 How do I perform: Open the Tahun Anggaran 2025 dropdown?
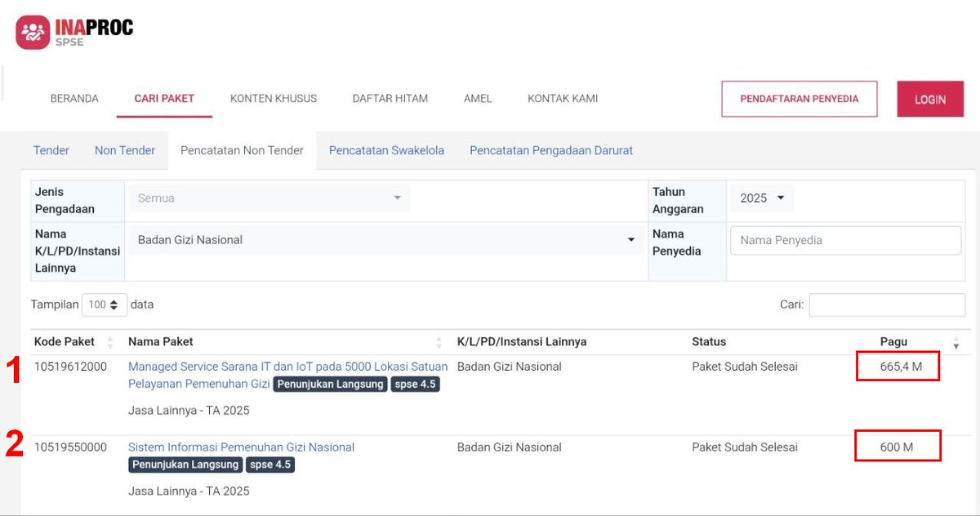click(761, 198)
